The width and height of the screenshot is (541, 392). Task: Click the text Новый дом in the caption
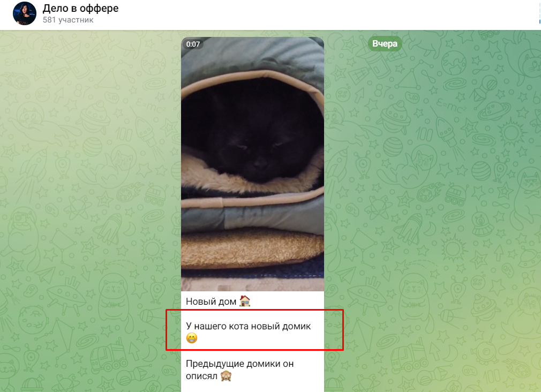211,301
